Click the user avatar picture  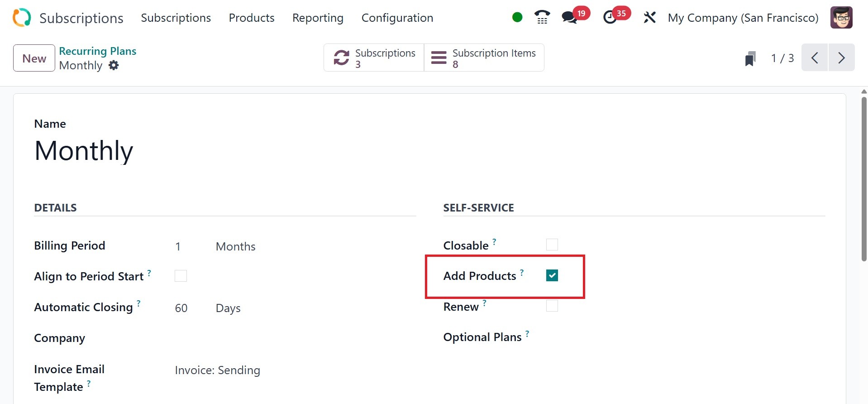click(841, 18)
